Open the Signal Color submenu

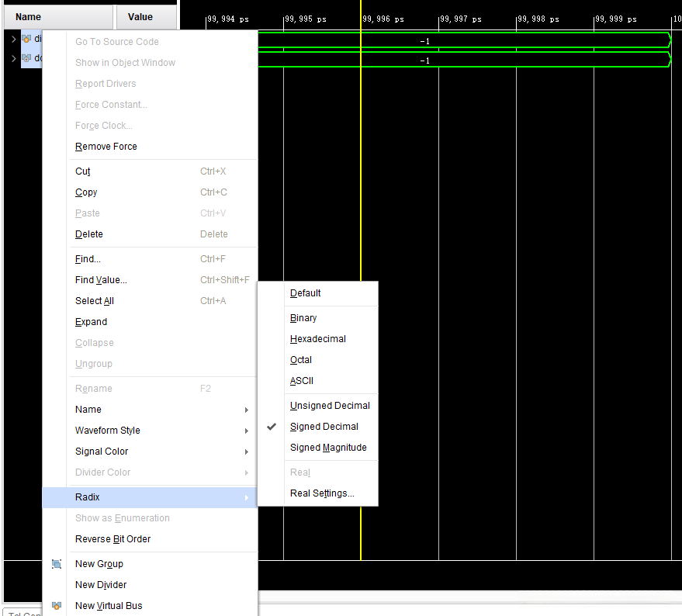click(x=150, y=451)
